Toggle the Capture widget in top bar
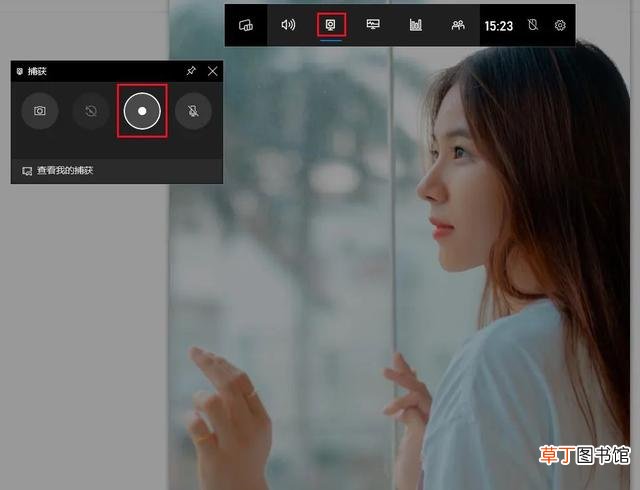640x490 pixels. pyautogui.click(x=331, y=25)
